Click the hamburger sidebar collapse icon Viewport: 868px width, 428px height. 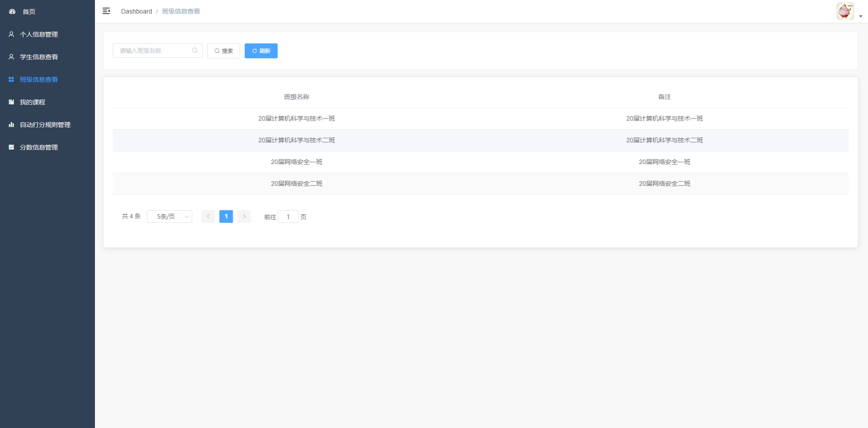pos(106,11)
